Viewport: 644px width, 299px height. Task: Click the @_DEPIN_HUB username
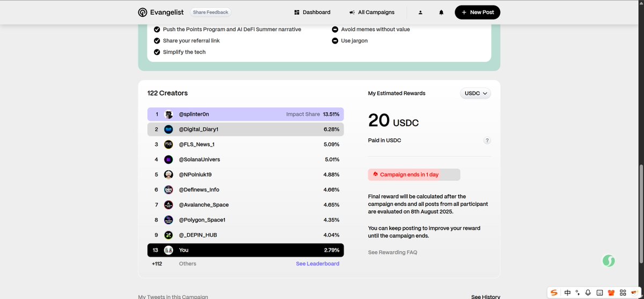coord(198,235)
